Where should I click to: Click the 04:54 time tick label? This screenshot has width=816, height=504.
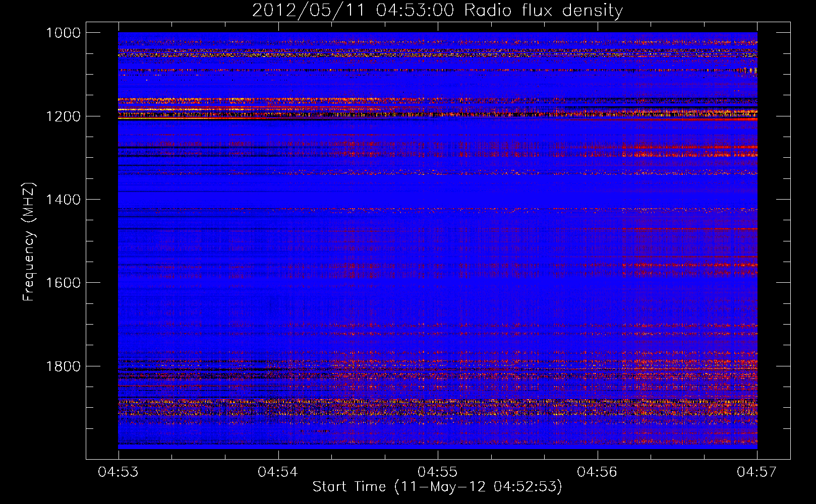pos(278,472)
